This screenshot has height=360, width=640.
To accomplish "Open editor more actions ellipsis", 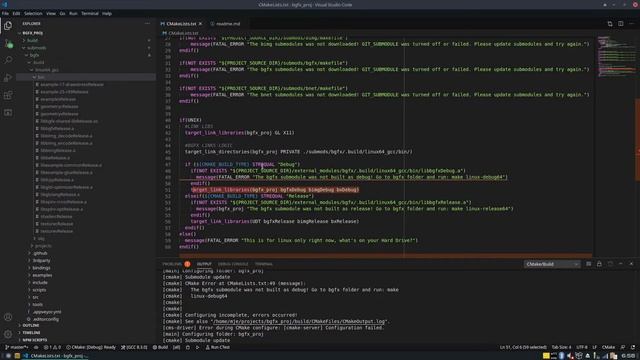I will (631, 24).
